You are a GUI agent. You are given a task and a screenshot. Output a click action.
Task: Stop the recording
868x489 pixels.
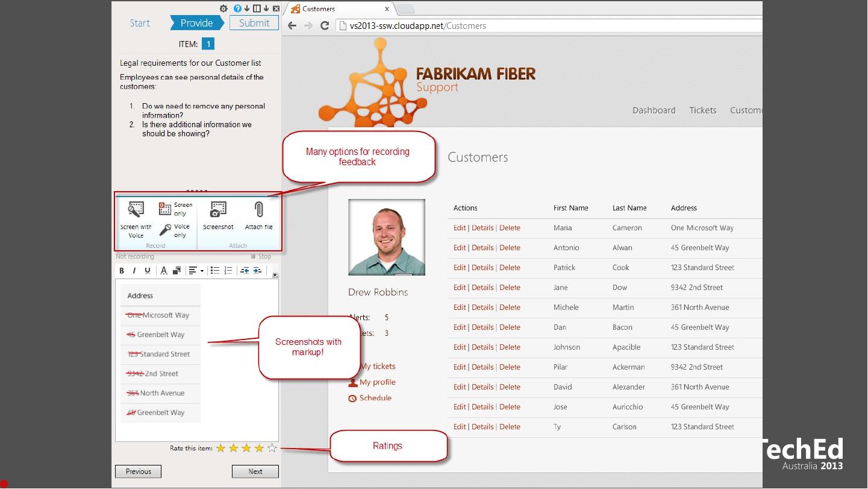261,256
